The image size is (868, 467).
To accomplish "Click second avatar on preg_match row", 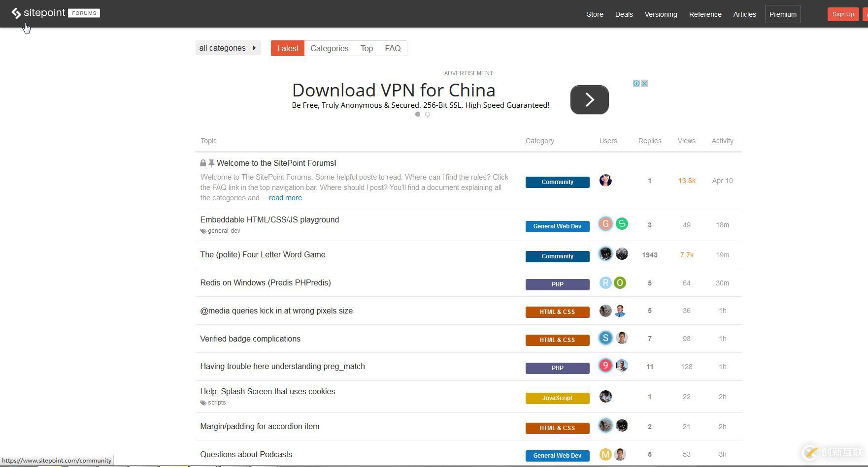I will point(622,365).
